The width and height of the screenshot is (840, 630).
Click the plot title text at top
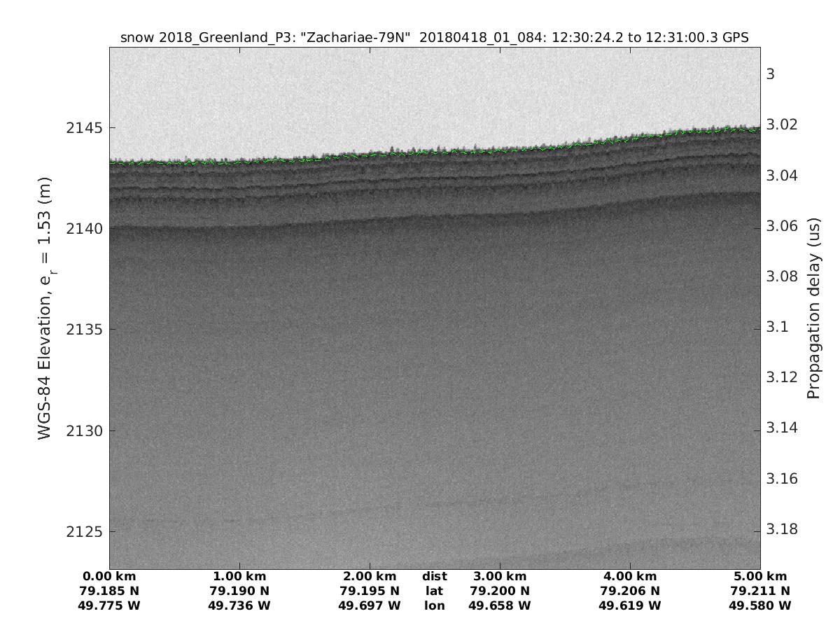click(x=435, y=38)
